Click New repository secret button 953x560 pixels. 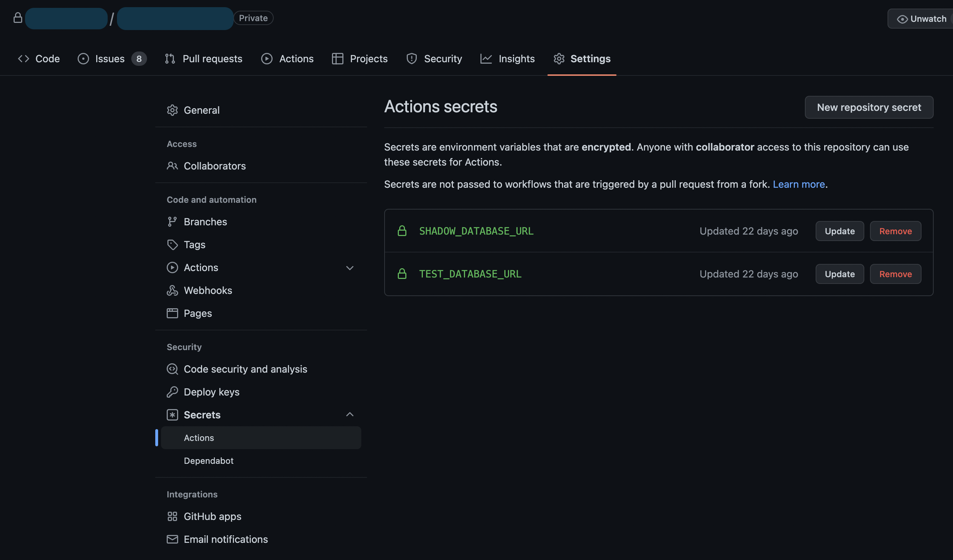pos(869,107)
